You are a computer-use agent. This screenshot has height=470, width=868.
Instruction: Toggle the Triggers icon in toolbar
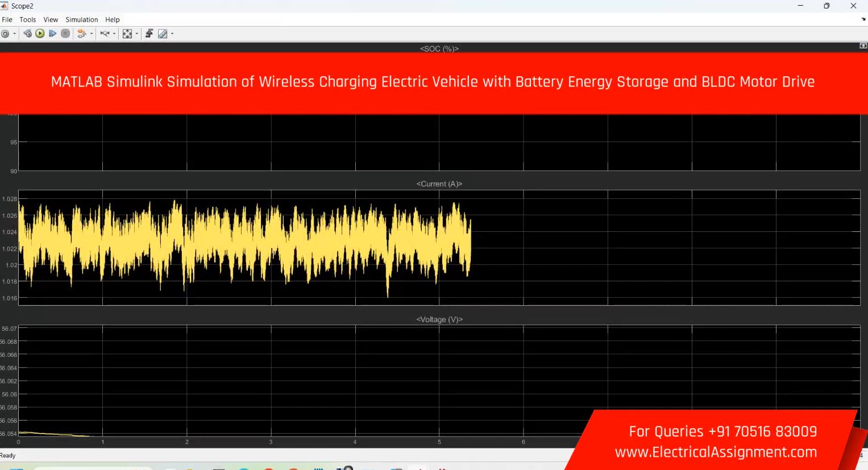point(149,34)
